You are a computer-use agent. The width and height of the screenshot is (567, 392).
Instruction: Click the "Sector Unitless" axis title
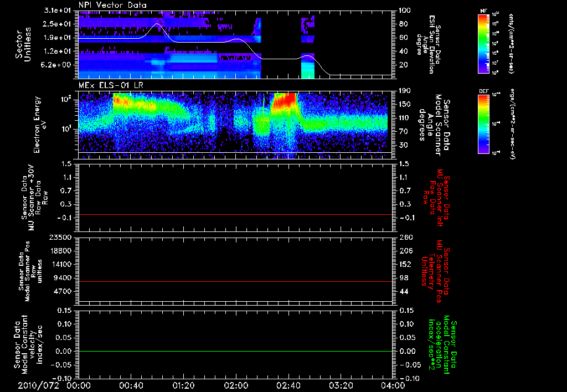pos(23,44)
